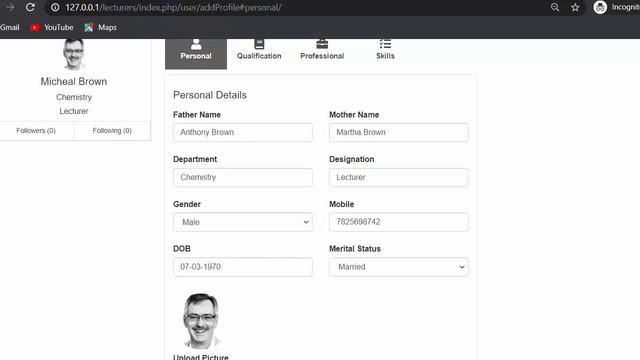Image resolution: width=640 pixels, height=360 pixels.
Task: Click the Father Name field
Action: (x=243, y=132)
